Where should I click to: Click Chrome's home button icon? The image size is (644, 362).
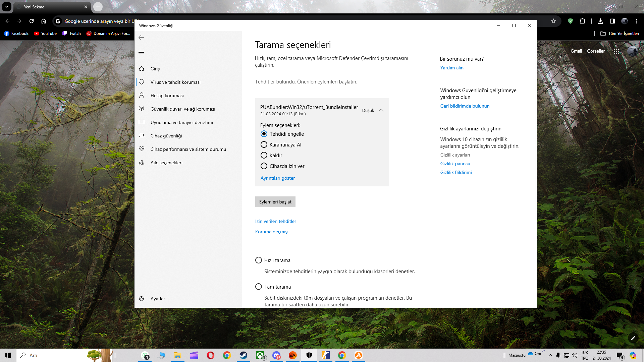coord(44,21)
